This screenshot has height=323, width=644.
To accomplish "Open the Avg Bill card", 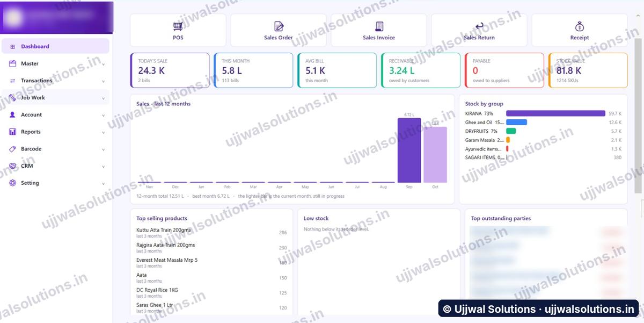I will click(337, 70).
